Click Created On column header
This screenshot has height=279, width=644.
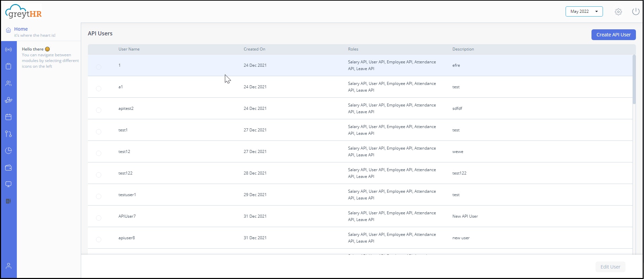255,49
